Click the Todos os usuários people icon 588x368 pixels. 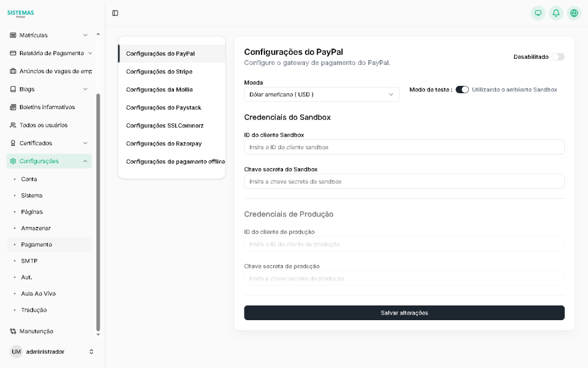[x=13, y=125]
